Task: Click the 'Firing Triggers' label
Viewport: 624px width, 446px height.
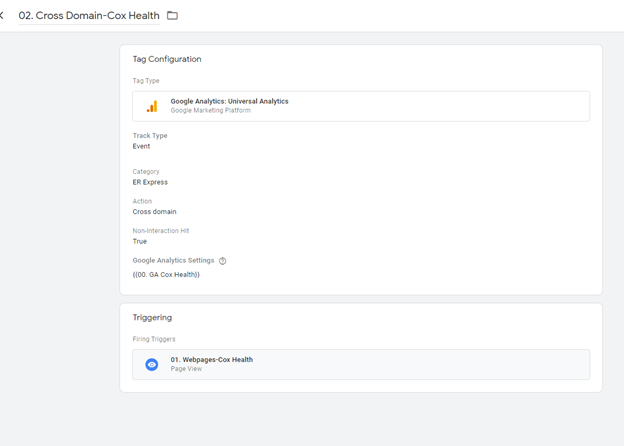Action: [x=154, y=339]
